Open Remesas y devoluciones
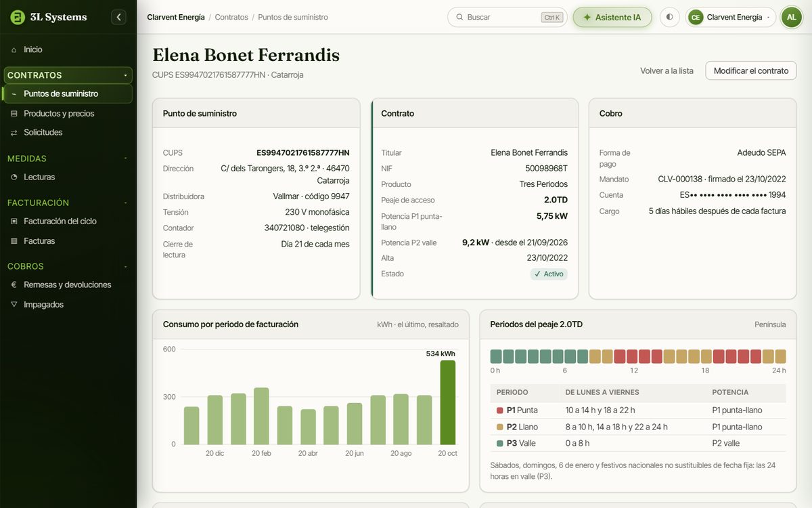Viewport: 812px width, 508px height. (68, 285)
